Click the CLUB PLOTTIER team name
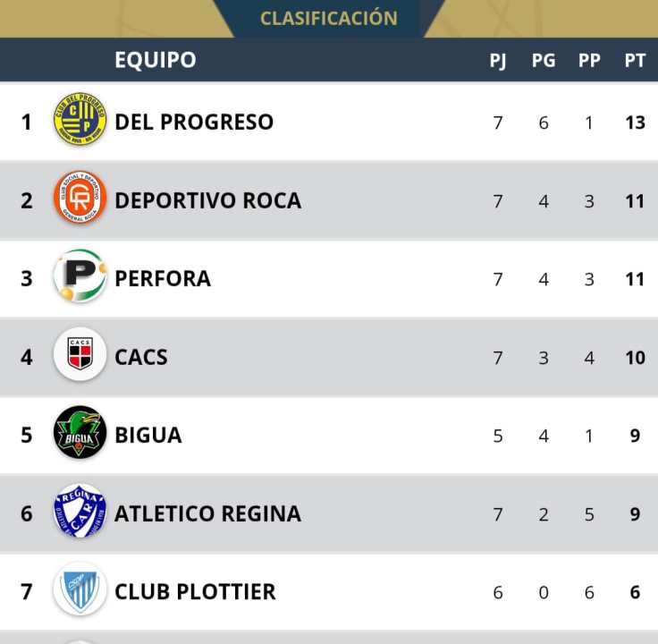Screen dimensions: 658x644 click(195, 591)
